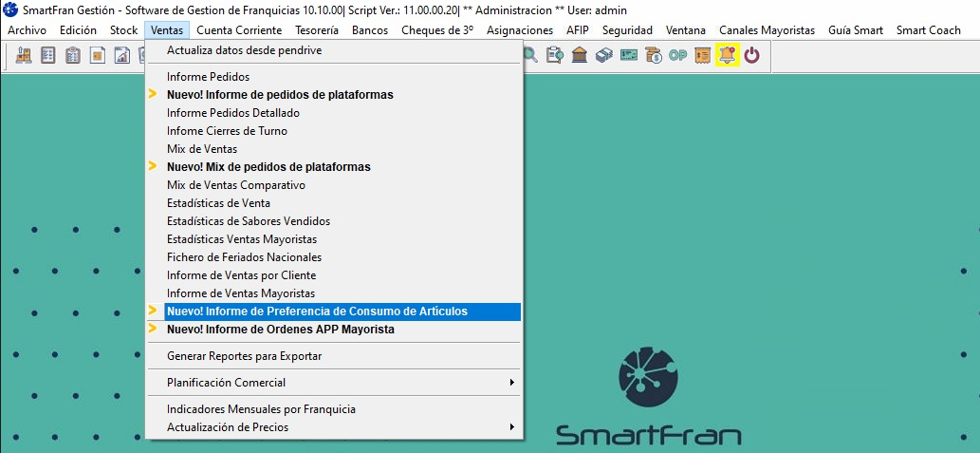980x453 pixels.
Task: Choose Nuevo! Mix de pedidos de plataformas
Action: (334, 167)
